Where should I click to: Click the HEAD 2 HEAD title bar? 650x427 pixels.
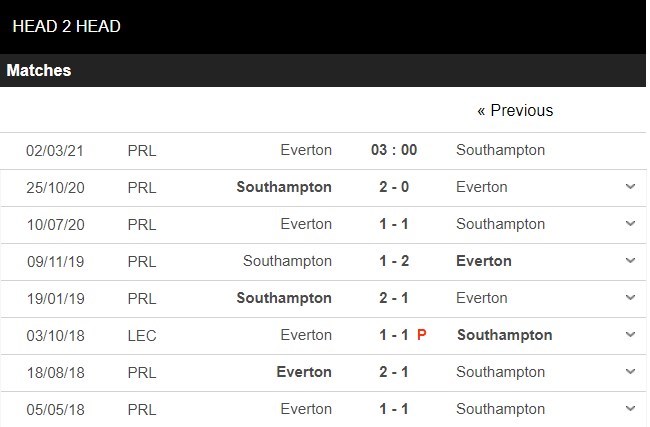pyautogui.click(x=67, y=26)
